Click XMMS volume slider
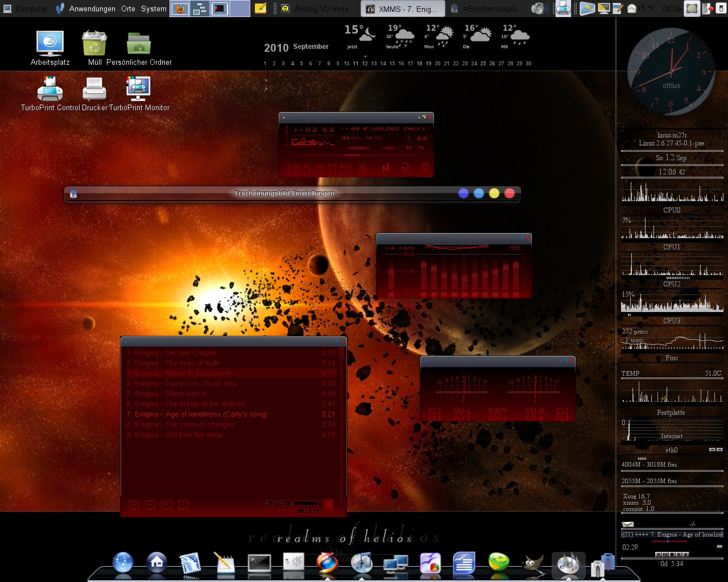Screen dimensions: 728x582 coord(358,148)
